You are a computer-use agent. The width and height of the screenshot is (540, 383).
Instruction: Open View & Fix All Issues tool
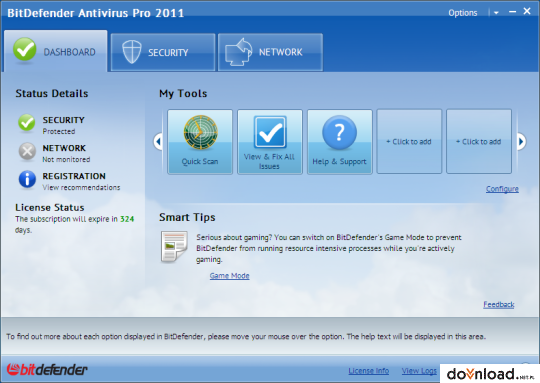(x=270, y=142)
